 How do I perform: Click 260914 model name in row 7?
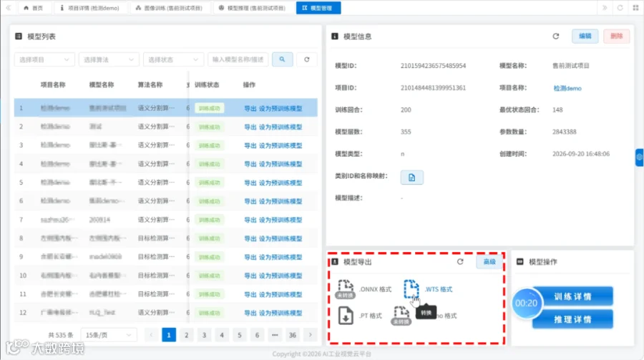coord(99,220)
